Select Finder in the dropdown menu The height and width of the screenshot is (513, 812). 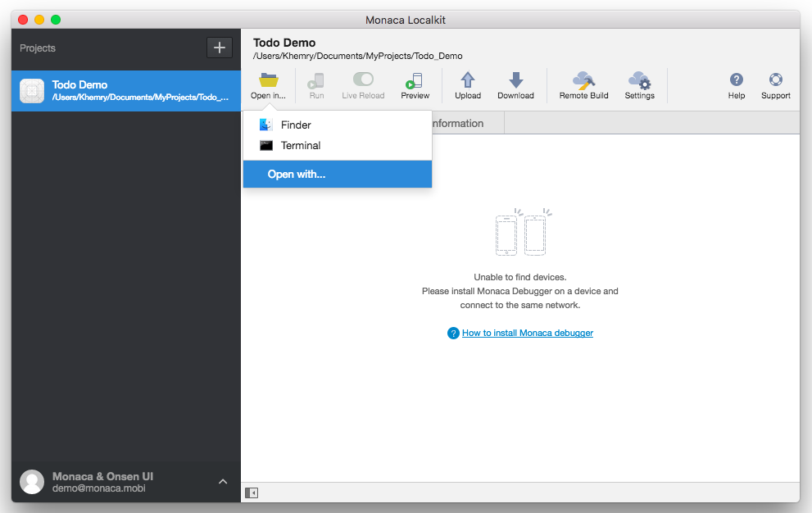(337, 125)
